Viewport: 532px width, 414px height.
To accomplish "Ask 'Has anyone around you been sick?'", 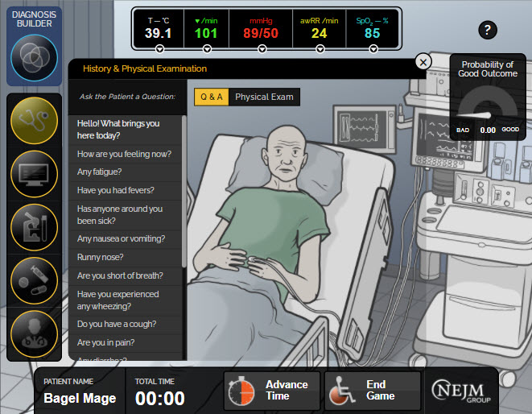I will pos(126,215).
